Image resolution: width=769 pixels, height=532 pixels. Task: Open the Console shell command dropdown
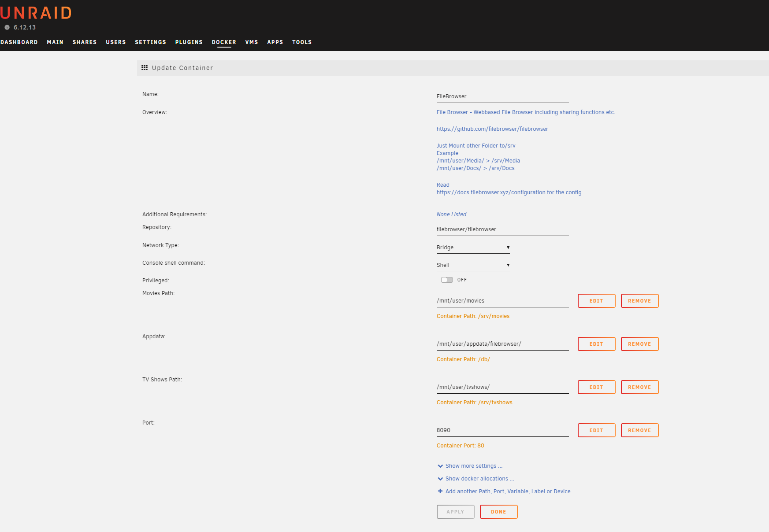(473, 265)
